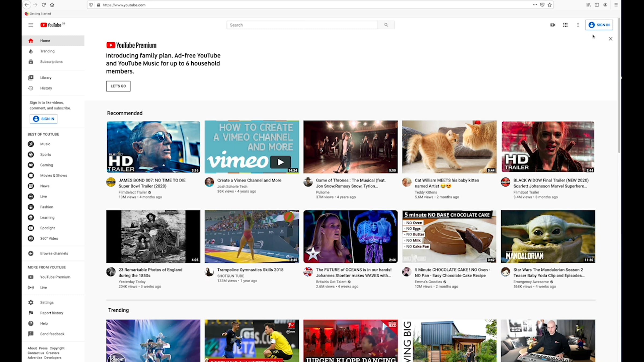Visit the Britain's Got Talent channel

[x=331, y=282]
